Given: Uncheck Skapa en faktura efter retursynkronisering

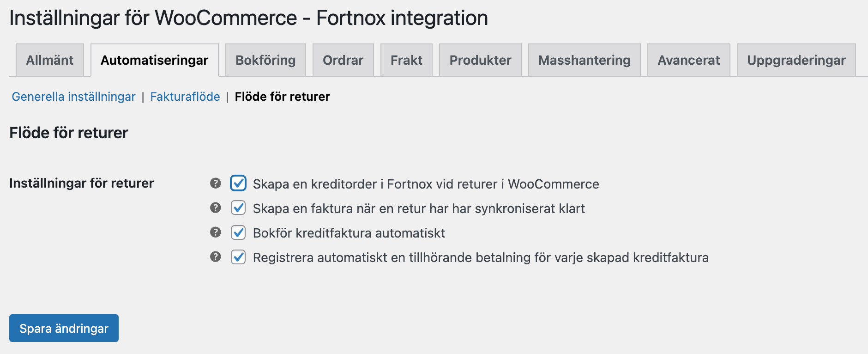Looking at the screenshot, I should [237, 208].
